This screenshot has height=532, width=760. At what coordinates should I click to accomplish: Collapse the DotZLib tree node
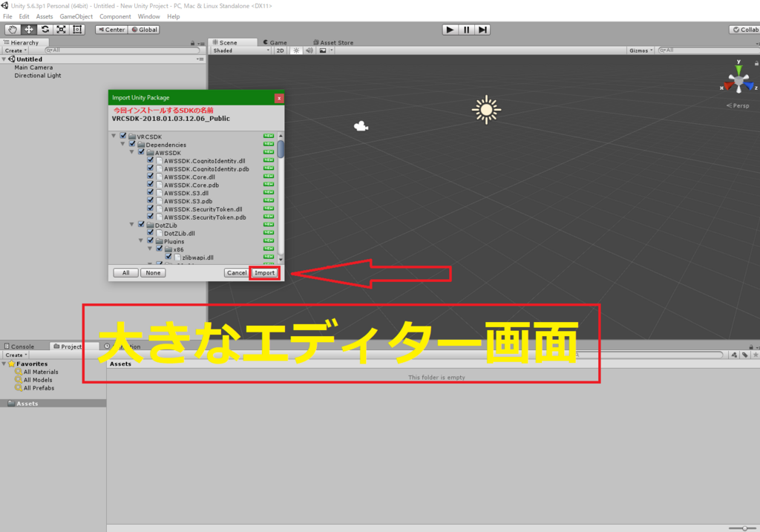point(132,224)
